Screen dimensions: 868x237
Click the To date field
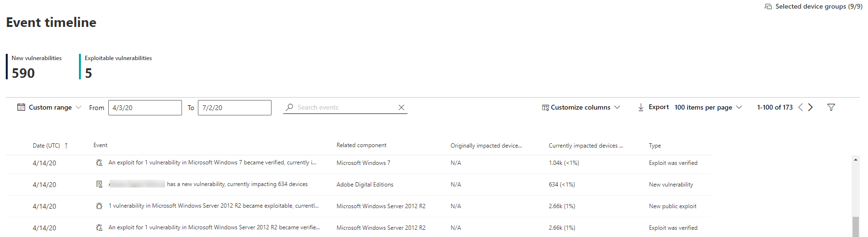pyautogui.click(x=234, y=108)
